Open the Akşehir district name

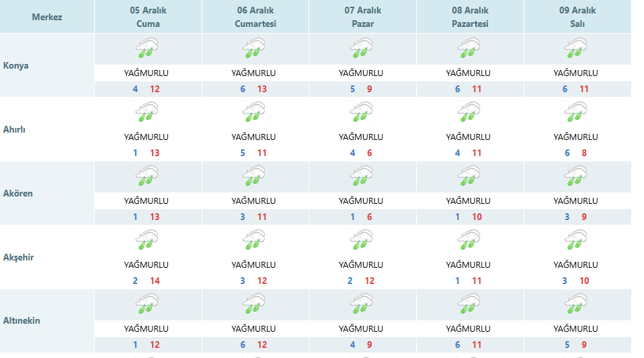19,257
